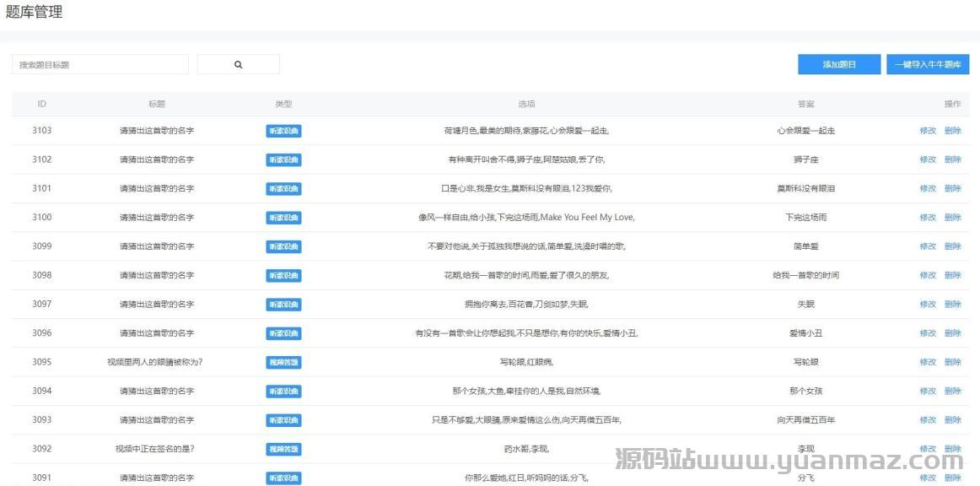Click the 类型 column header
The height and width of the screenshot is (486, 980).
[x=283, y=105]
